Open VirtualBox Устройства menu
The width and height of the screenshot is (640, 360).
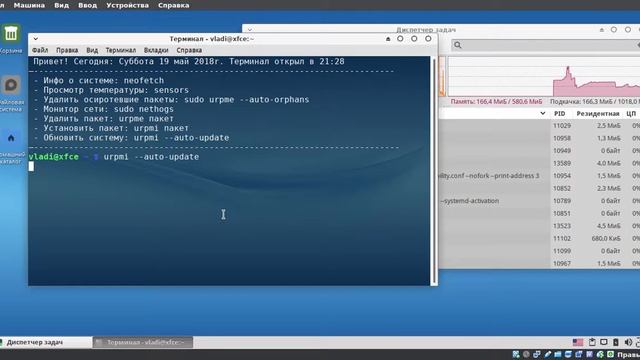[127, 5]
